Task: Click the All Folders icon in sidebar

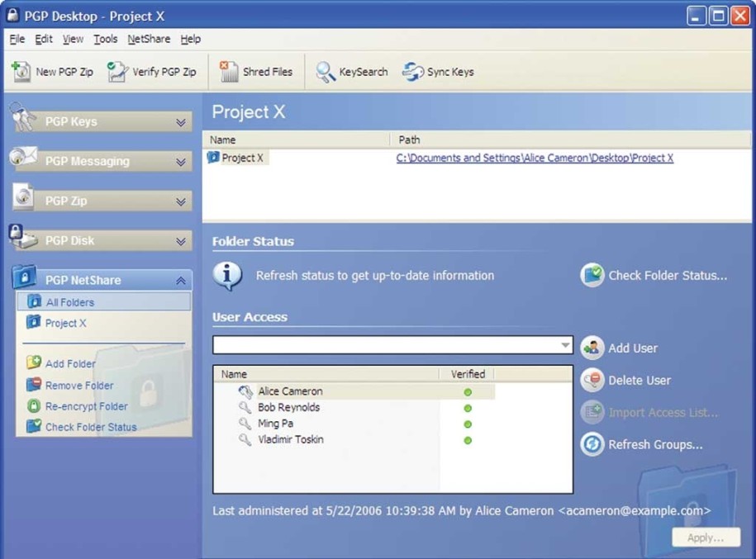Action: point(34,301)
